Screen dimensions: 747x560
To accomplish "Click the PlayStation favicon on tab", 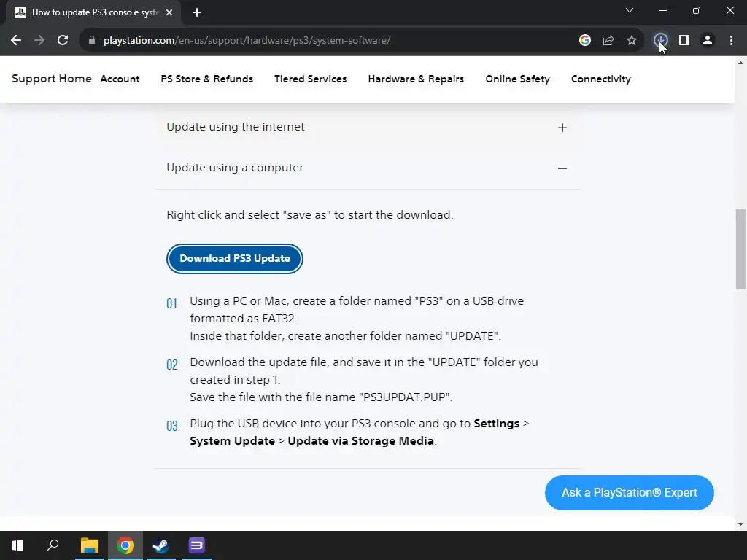I will [x=20, y=12].
